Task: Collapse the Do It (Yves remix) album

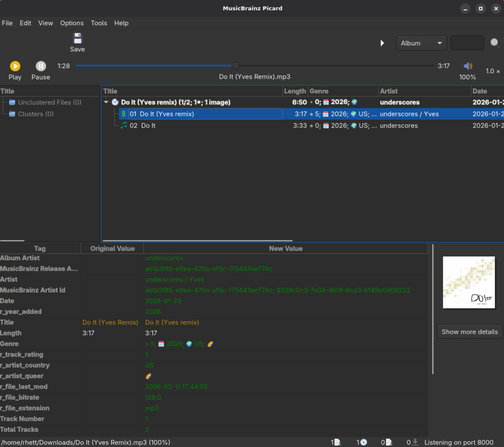Action: [106, 102]
